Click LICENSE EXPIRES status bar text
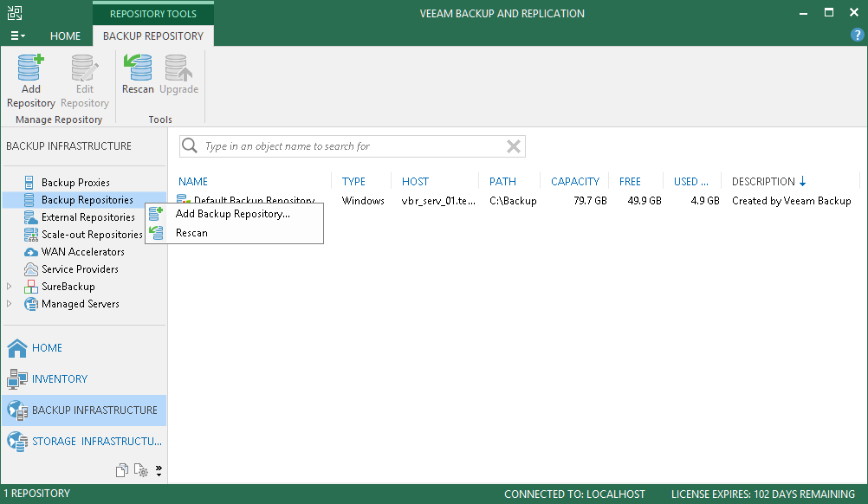 coord(763,494)
